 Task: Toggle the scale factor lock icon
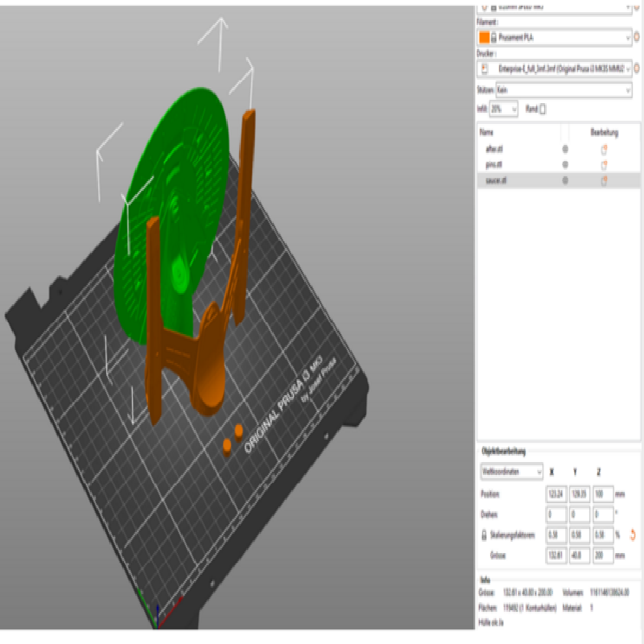pos(485,535)
